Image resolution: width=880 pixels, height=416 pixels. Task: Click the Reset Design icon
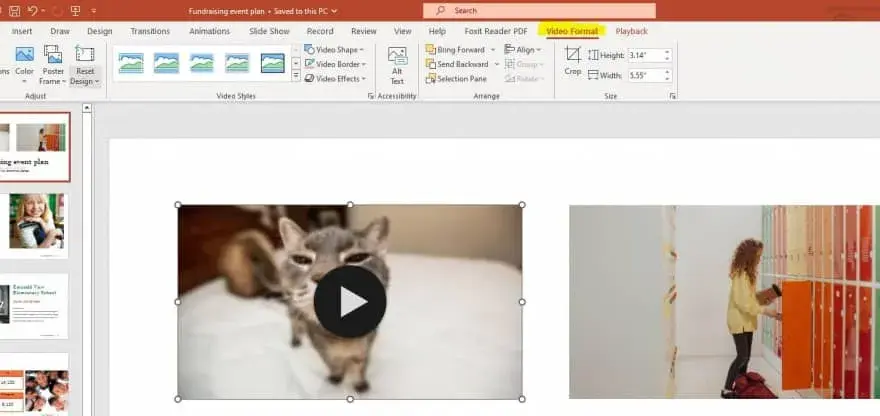(85, 54)
